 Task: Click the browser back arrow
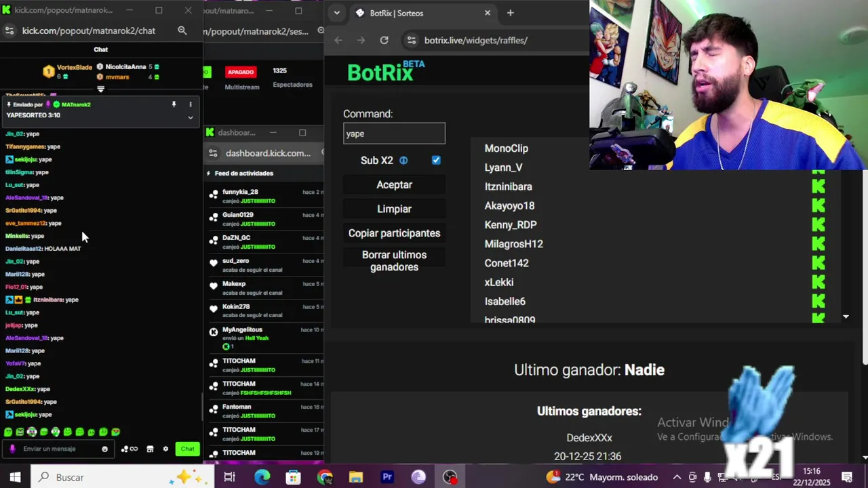click(x=338, y=40)
